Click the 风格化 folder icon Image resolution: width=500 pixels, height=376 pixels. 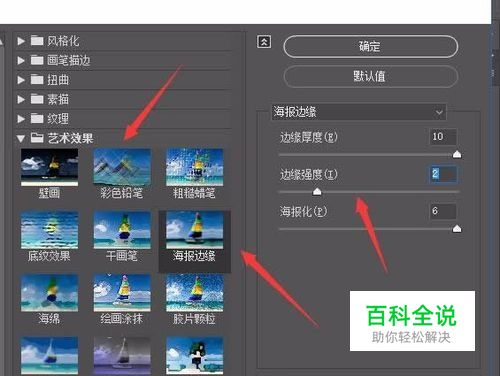click(37, 41)
